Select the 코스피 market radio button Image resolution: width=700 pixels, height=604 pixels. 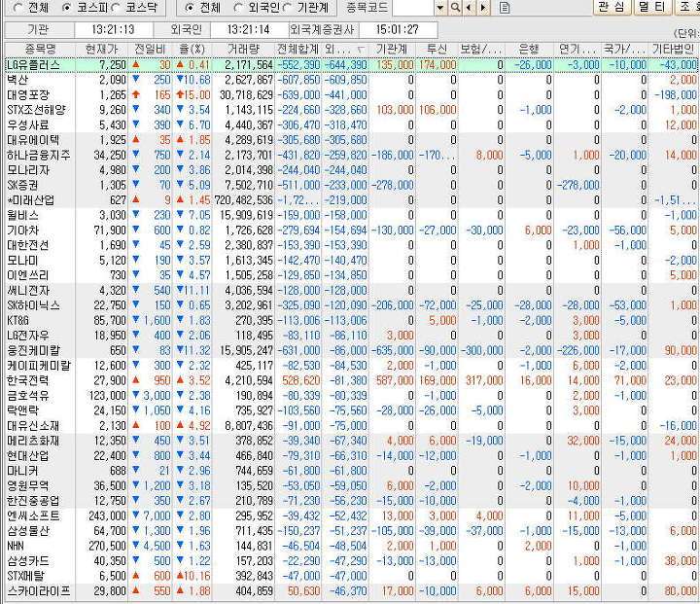pyautogui.click(x=67, y=8)
